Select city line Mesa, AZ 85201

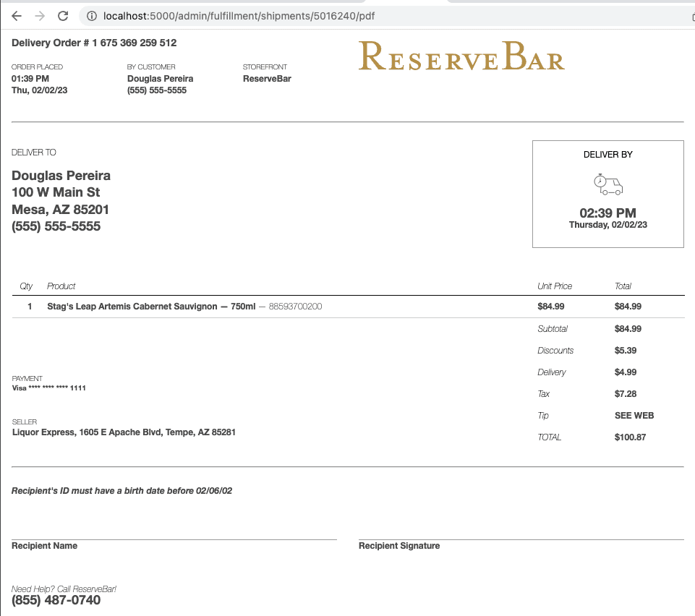(x=60, y=209)
